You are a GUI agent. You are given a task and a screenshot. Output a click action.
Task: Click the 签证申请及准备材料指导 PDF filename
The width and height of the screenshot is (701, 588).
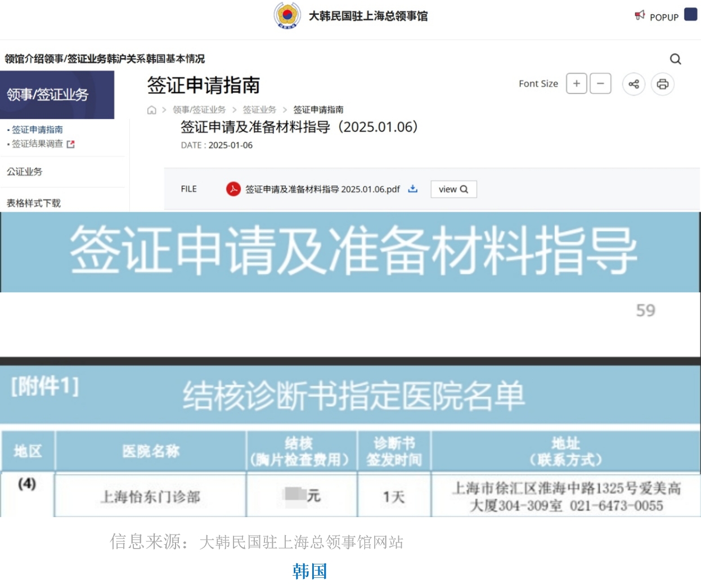321,190
